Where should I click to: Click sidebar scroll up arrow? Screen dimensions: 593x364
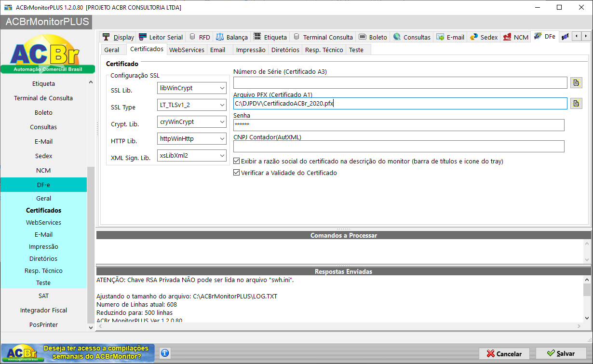(x=91, y=82)
